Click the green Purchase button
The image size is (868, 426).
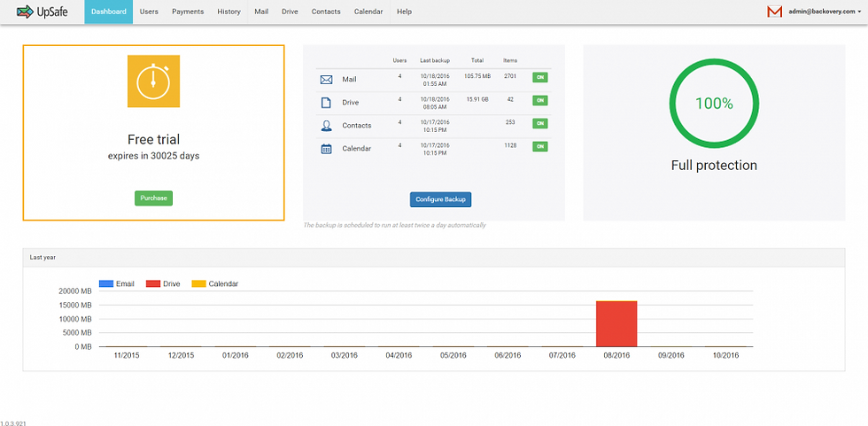point(153,198)
